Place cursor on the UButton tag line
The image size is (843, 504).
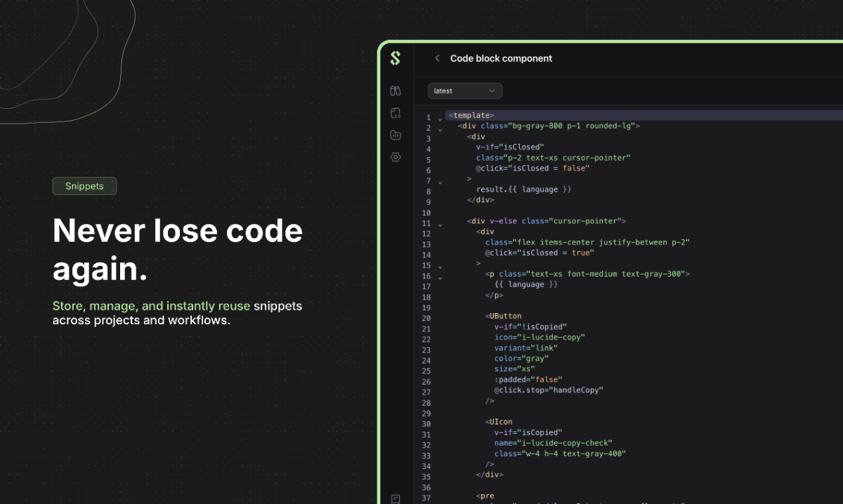(x=505, y=317)
